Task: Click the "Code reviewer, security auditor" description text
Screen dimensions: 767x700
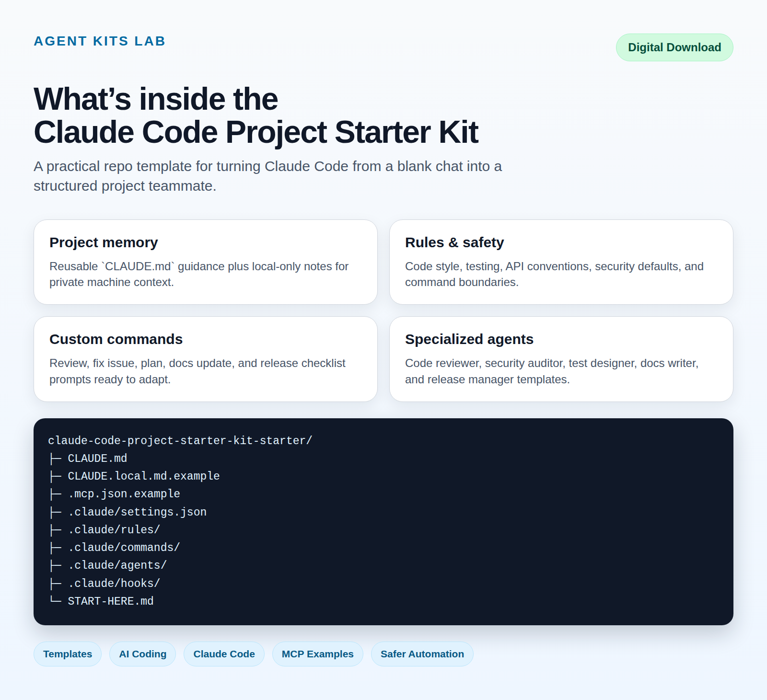Action: [552, 371]
